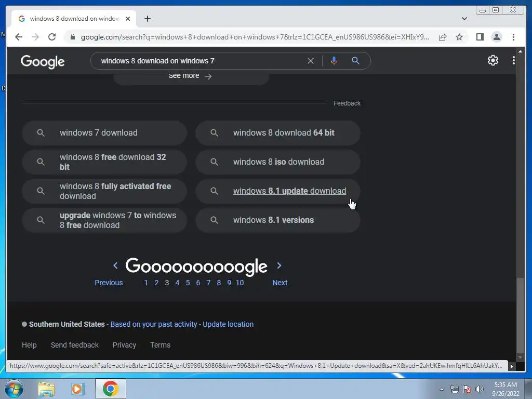Choose windows 8 free download 32 bit

coord(104,162)
